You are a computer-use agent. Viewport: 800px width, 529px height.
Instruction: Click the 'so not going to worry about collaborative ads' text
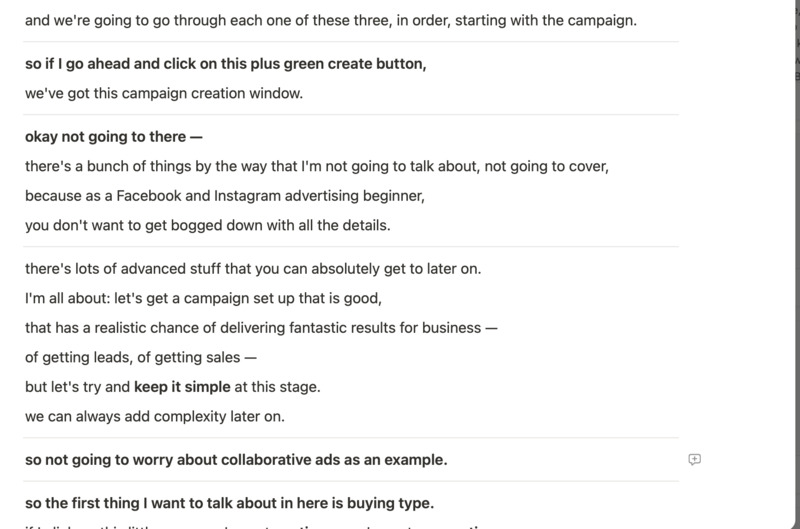coord(236,460)
